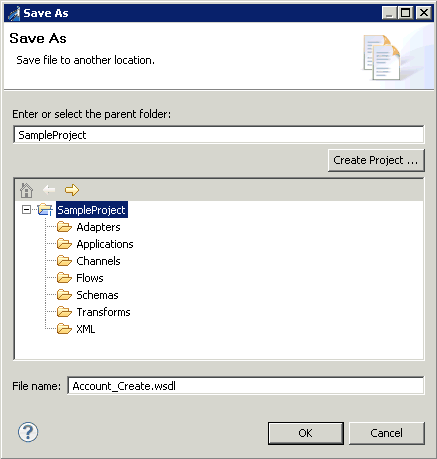The width and height of the screenshot is (437, 459).
Task: Select the Schemas folder
Action: 97,295
